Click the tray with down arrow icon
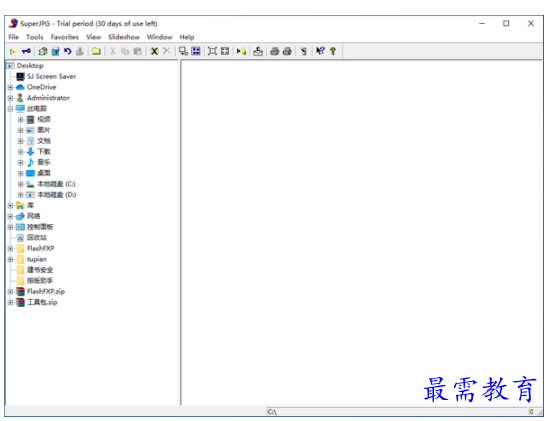This screenshot has width=545, height=421. (x=258, y=51)
